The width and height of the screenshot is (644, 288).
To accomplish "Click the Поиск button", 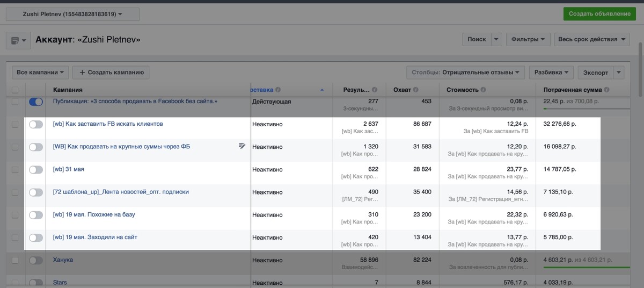I will coord(477,39).
